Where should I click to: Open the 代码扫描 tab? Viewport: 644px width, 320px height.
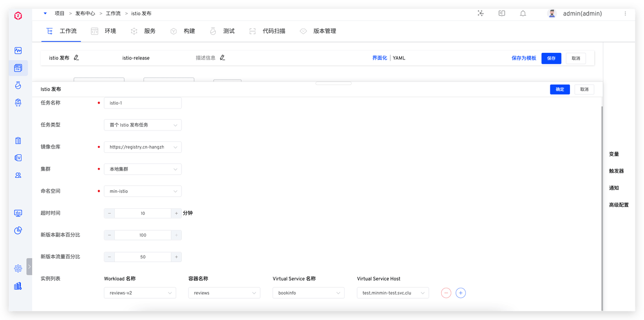(267, 31)
